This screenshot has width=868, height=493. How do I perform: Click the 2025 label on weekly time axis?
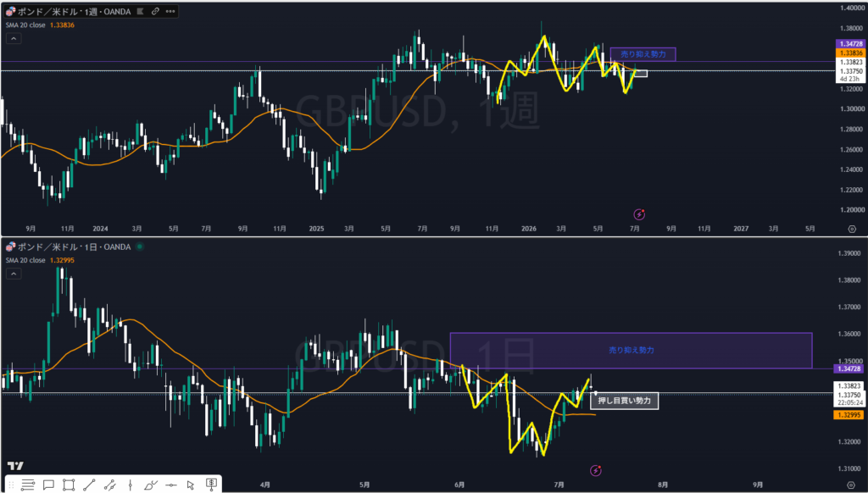tap(316, 229)
